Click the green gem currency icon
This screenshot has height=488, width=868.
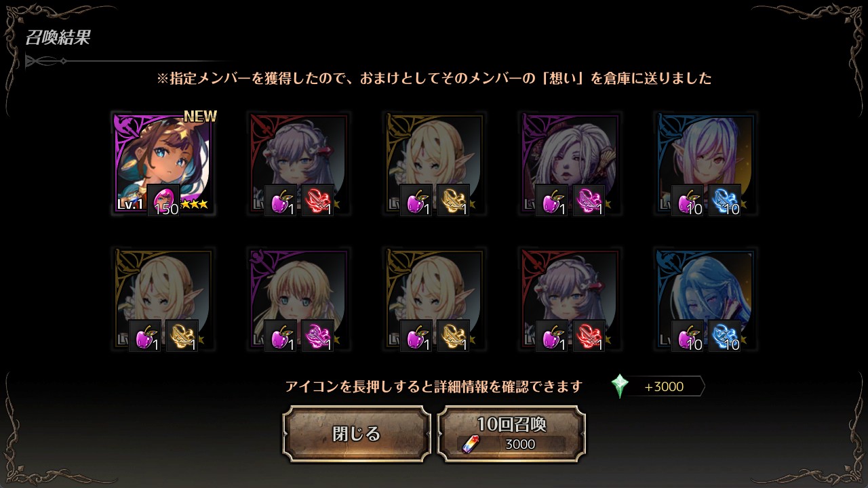619,386
